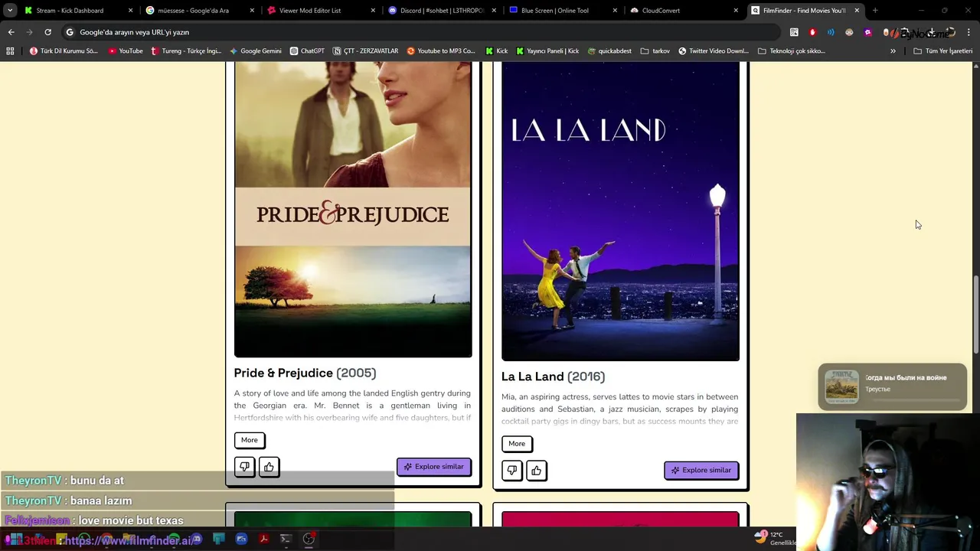Open the install-app icon in address bar
The height and width of the screenshot is (551, 980).
(x=794, y=32)
